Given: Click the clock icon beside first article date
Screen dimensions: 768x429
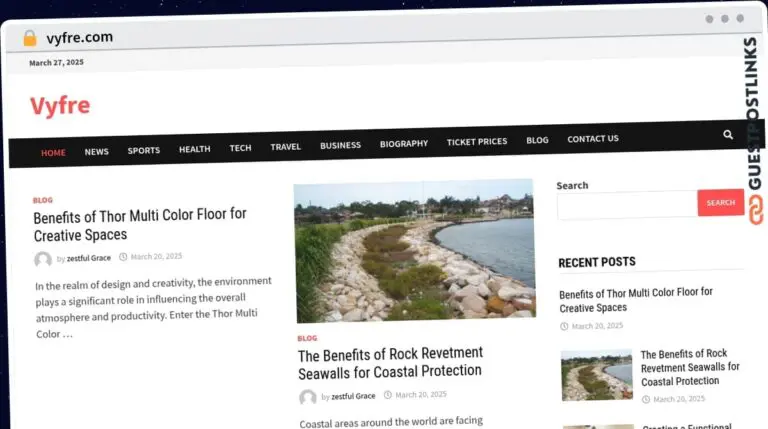Looking at the screenshot, I should [x=123, y=257].
